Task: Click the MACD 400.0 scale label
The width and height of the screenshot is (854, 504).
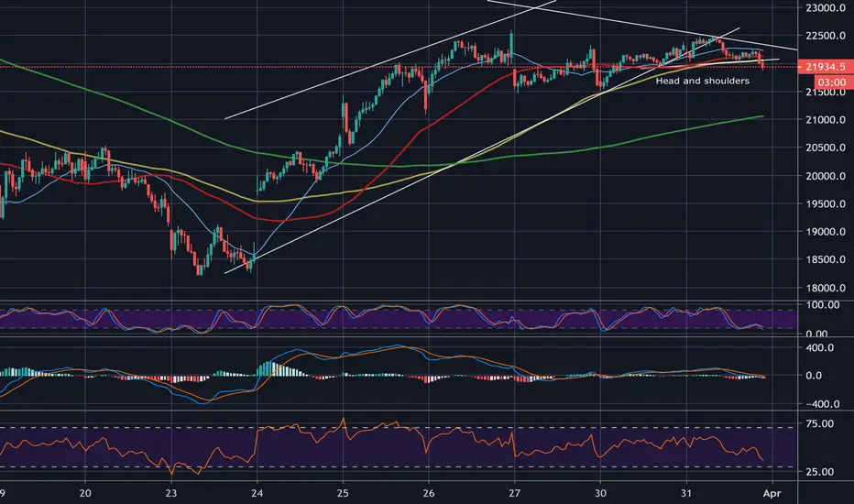Action: pyautogui.click(x=819, y=347)
